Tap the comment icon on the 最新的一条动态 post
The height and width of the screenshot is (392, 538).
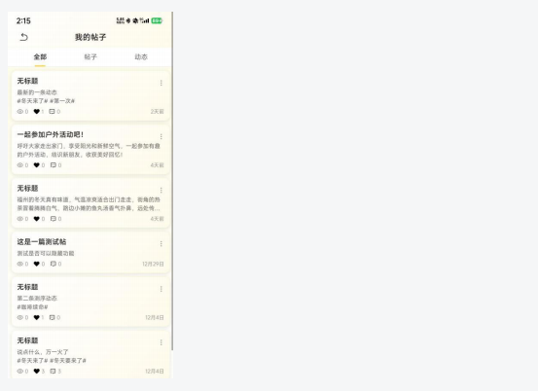[52, 112]
